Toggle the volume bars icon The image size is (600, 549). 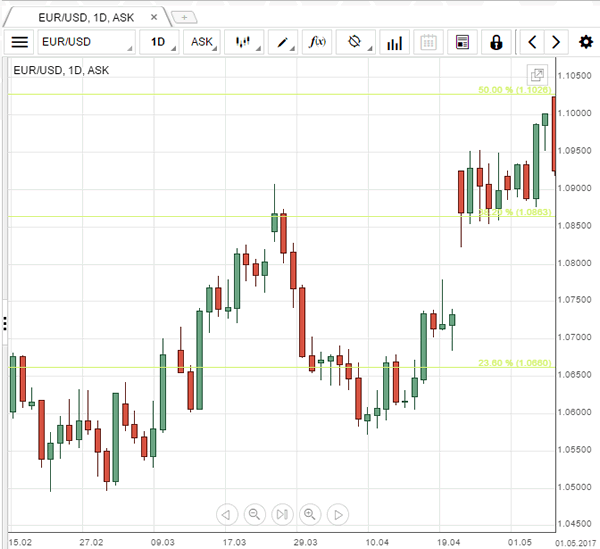[395, 42]
